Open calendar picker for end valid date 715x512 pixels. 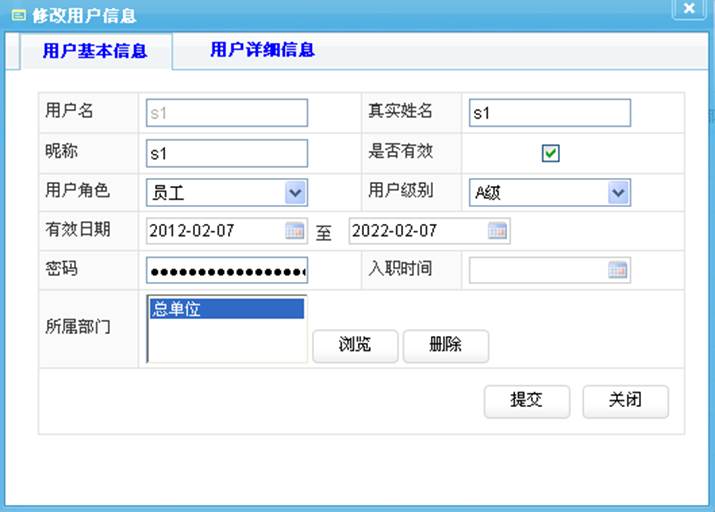(x=497, y=231)
